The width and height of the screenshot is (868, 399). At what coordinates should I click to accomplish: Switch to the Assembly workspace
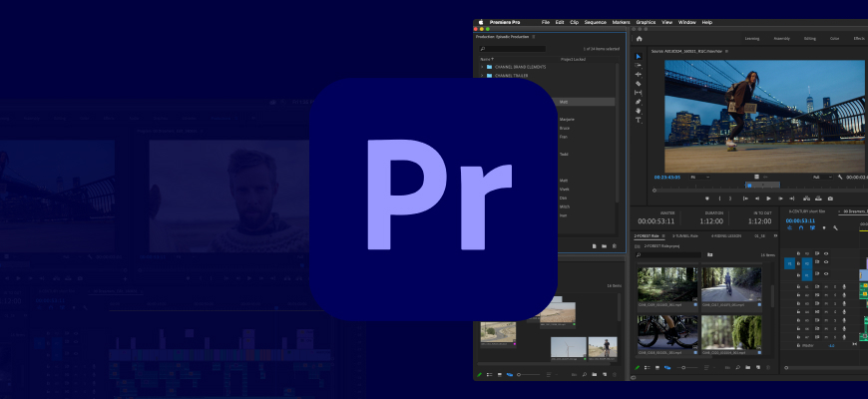tap(781, 39)
